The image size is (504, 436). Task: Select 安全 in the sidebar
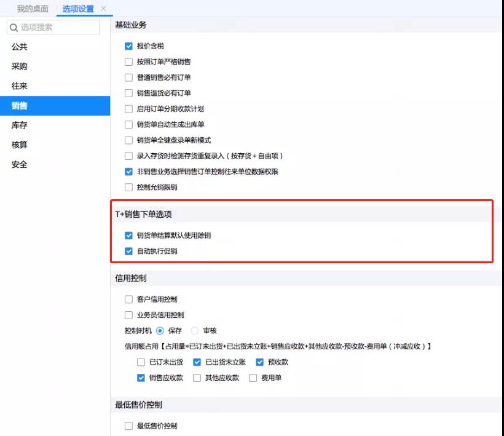tap(20, 165)
